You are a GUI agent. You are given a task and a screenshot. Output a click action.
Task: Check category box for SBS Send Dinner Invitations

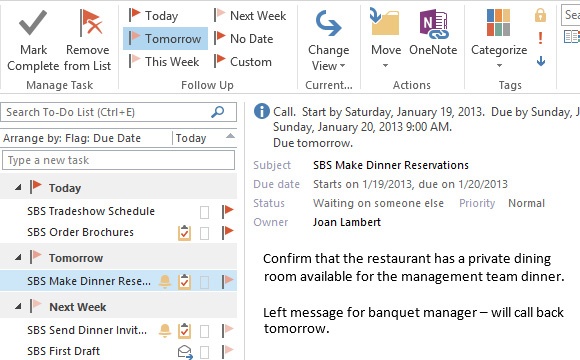click(204, 331)
